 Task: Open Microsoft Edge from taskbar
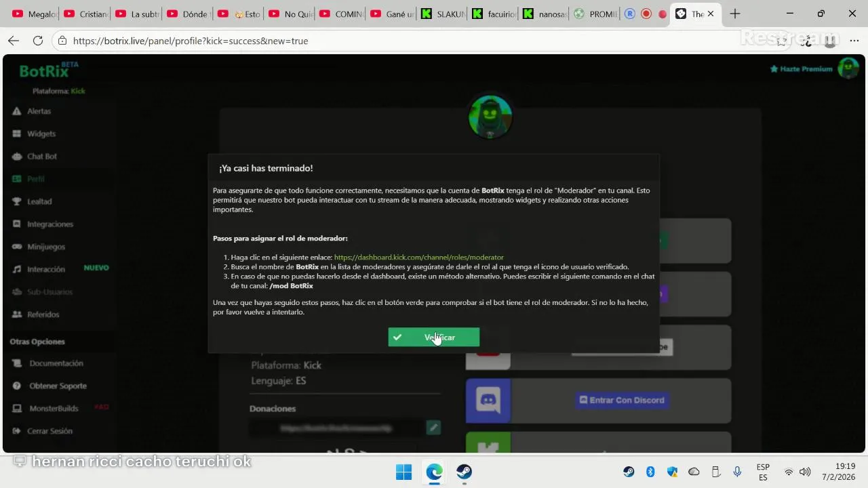(434, 472)
